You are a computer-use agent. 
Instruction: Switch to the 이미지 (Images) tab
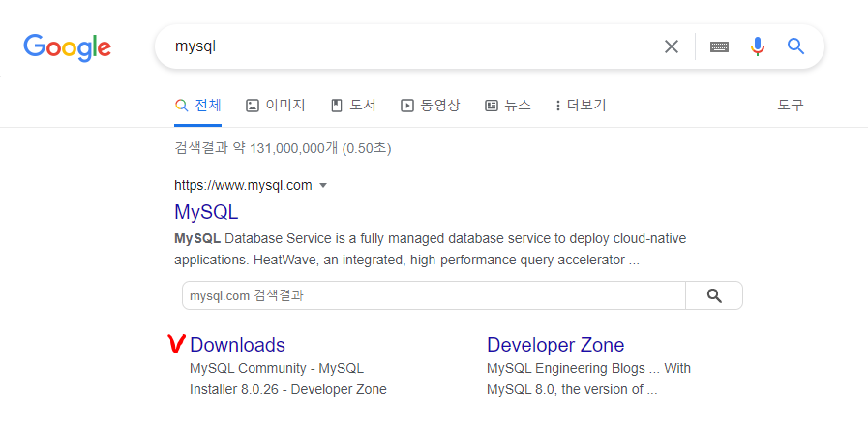pyautogui.click(x=275, y=106)
